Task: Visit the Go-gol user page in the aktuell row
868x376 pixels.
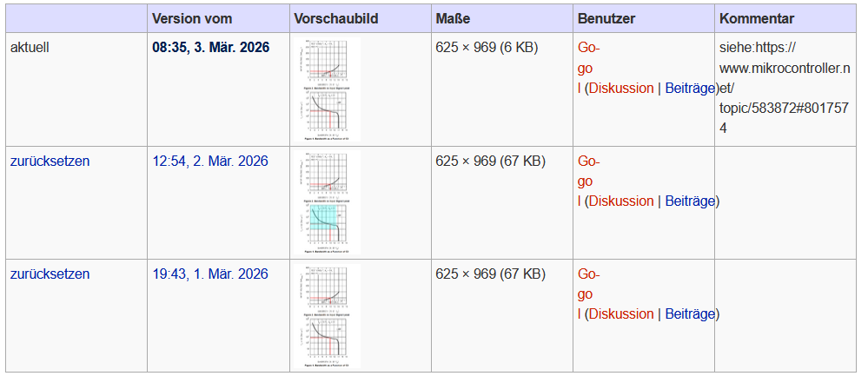Action: click(587, 68)
